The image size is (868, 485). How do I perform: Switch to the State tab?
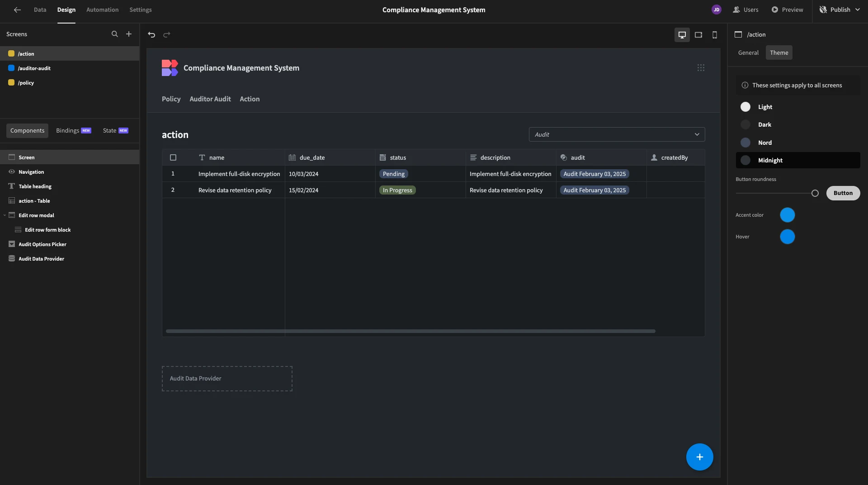[116, 130]
